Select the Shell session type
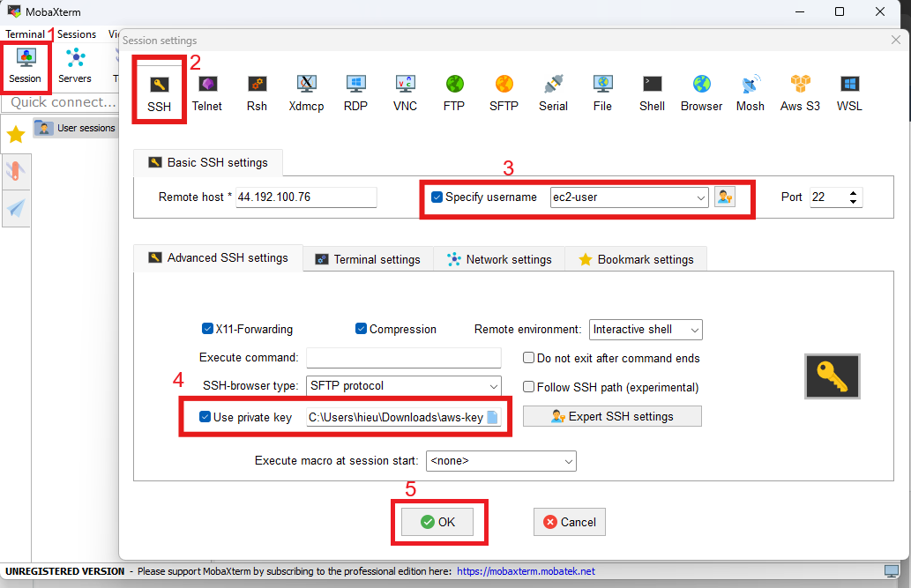This screenshot has width=911, height=588. click(652, 93)
